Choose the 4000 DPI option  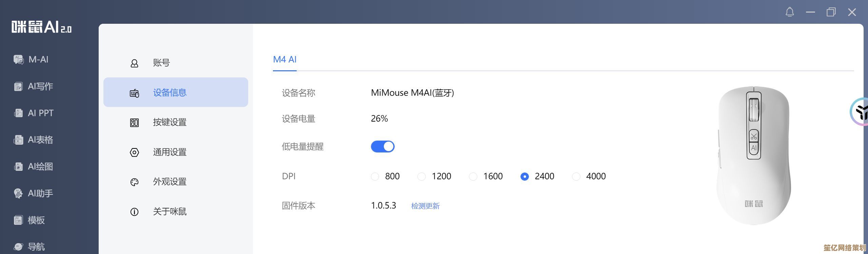[576, 177]
